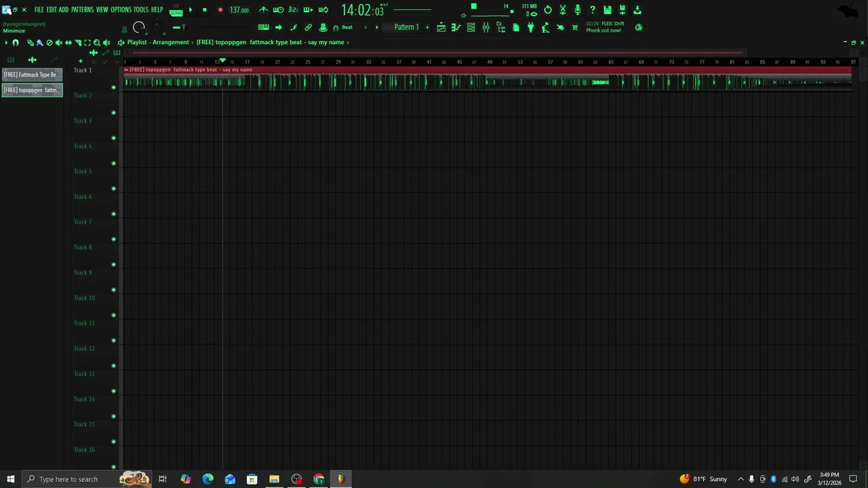Open the EDIT menu
This screenshot has height=488, width=868.
click(x=52, y=9)
